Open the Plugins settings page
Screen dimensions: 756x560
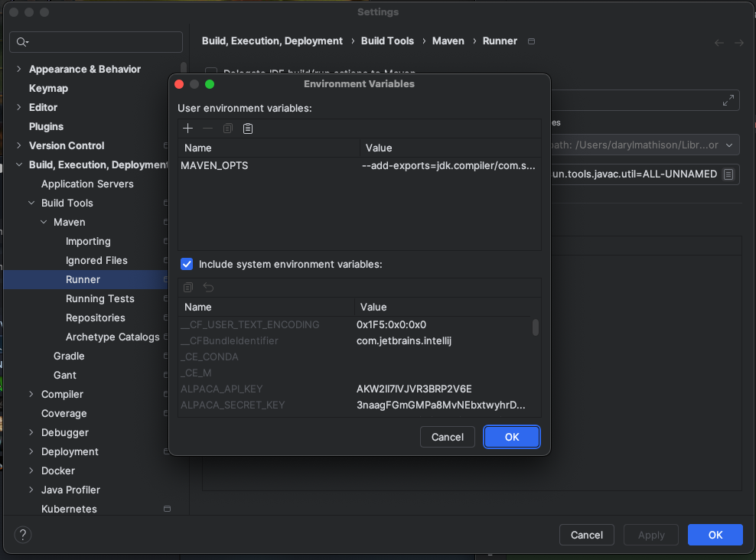tap(46, 126)
